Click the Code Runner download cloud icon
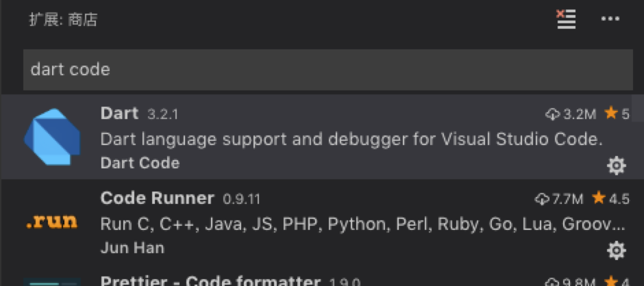 542,199
